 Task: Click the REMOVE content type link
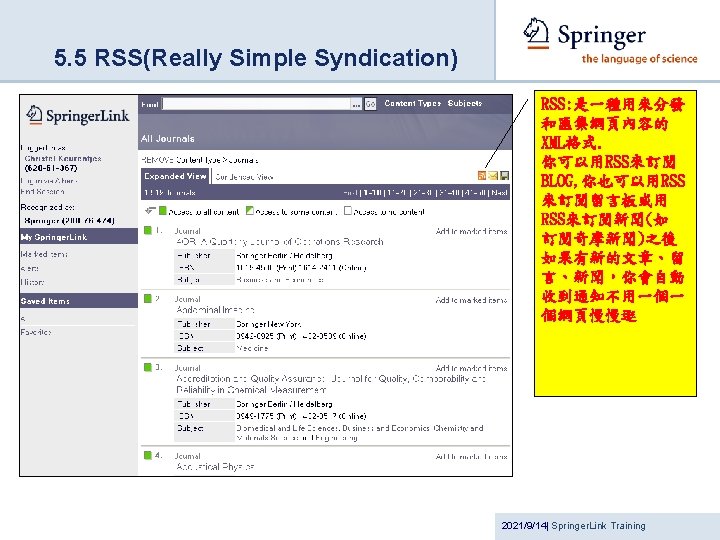[x=157, y=160]
